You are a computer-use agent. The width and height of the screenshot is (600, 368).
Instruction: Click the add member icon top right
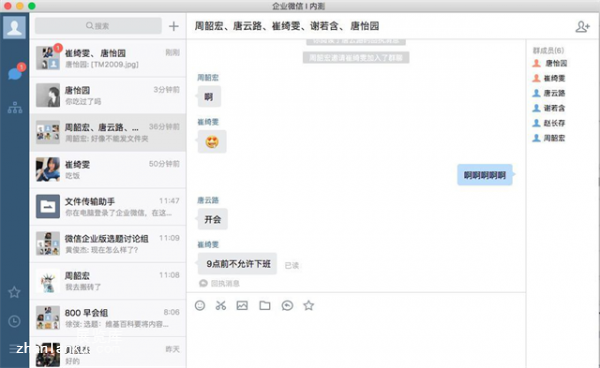click(582, 26)
